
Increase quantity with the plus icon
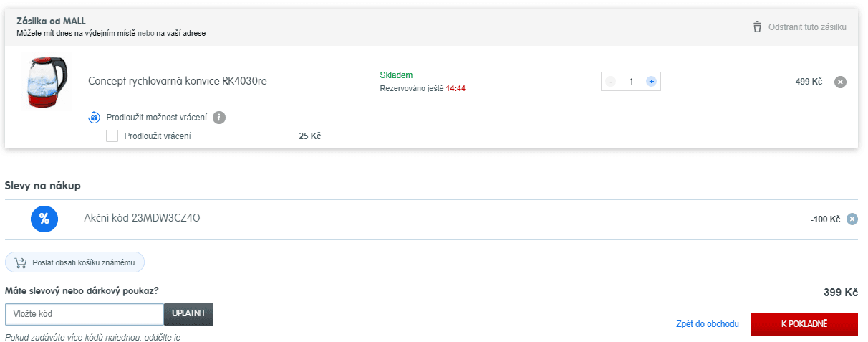pos(651,82)
